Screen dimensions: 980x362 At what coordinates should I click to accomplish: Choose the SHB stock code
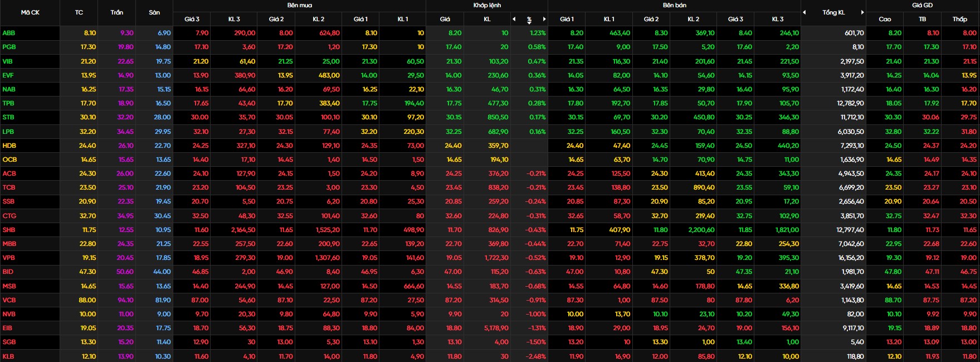(x=9, y=230)
